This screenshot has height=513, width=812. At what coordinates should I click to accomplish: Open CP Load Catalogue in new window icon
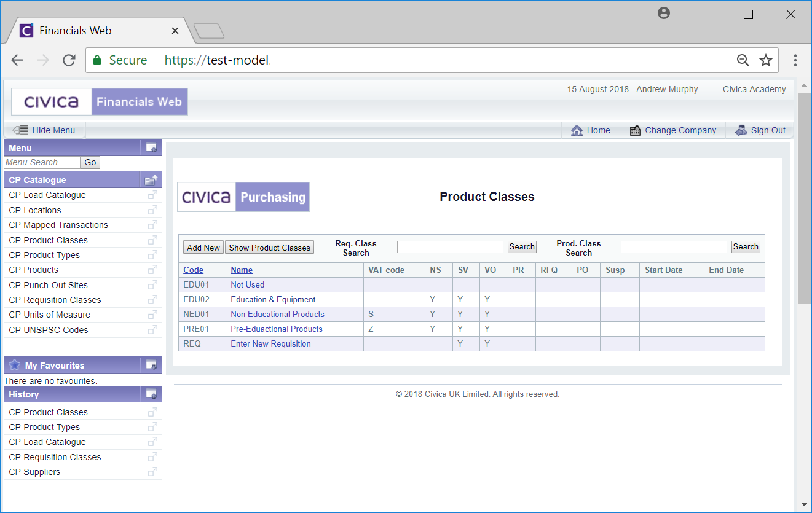tap(152, 195)
